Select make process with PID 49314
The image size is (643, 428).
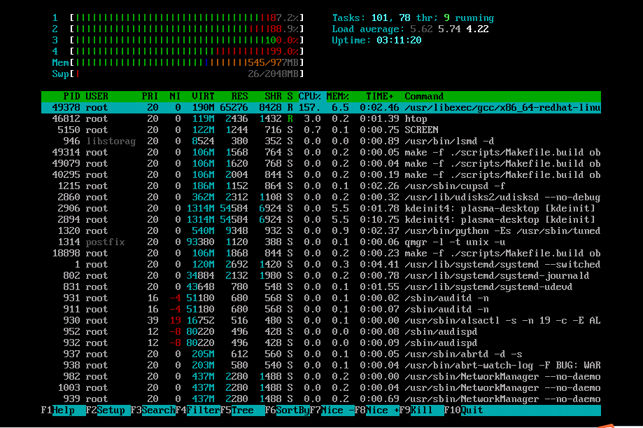coord(321,153)
